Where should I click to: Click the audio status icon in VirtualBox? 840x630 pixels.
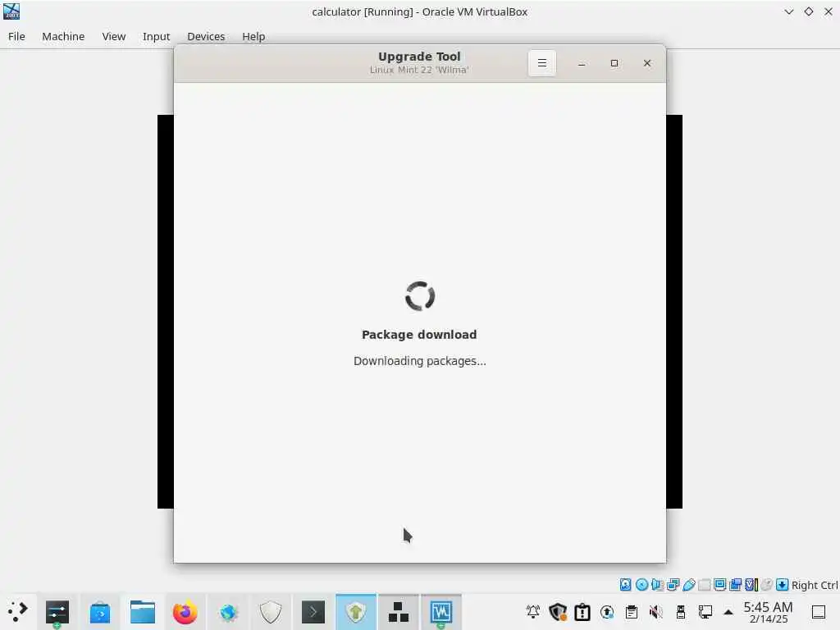click(x=657, y=584)
